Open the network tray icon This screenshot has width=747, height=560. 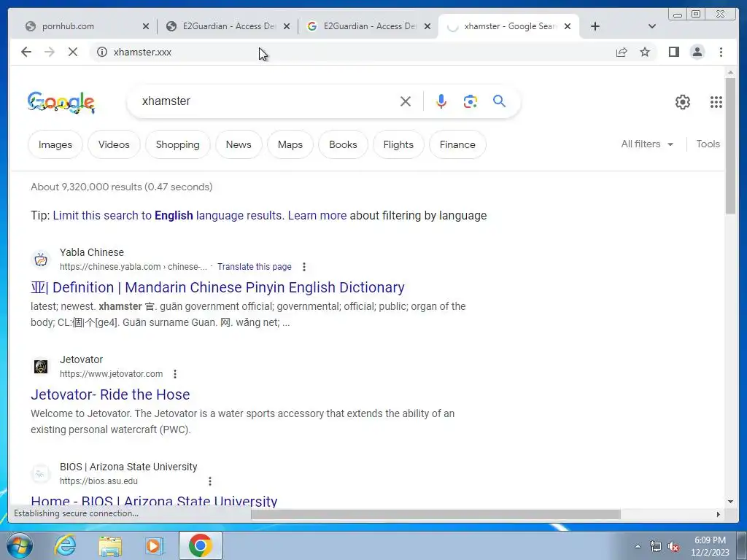pos(656,546)
